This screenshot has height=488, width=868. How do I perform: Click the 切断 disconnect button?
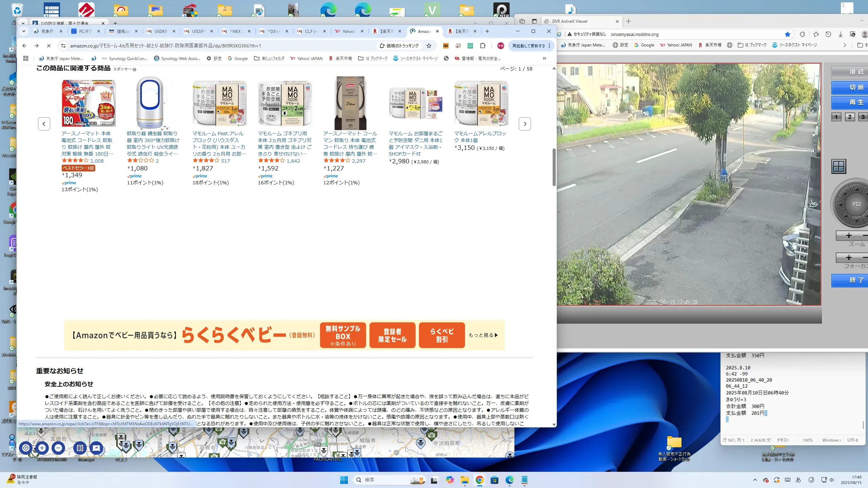click(x=856, y=87)
